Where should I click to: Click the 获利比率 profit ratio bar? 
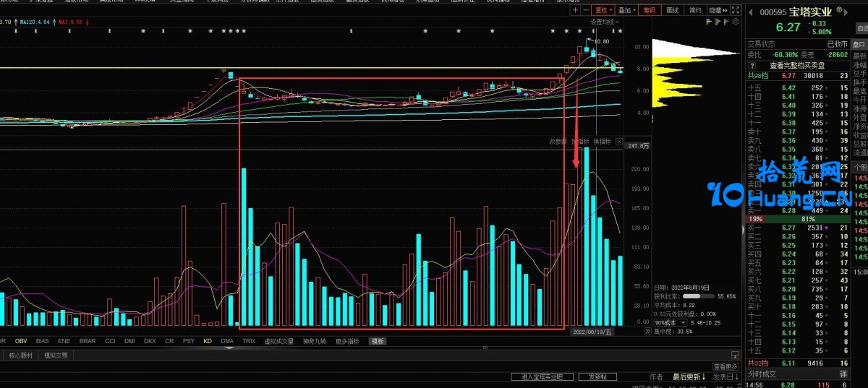tap(700, 296)
